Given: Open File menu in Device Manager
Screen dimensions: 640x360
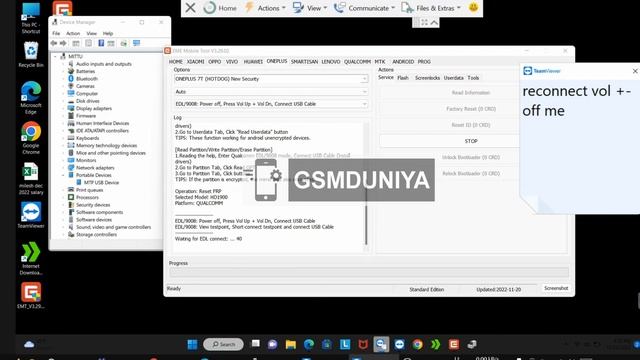Looking at the screenshot, I should pyautogui.click(x=56, y=33).
